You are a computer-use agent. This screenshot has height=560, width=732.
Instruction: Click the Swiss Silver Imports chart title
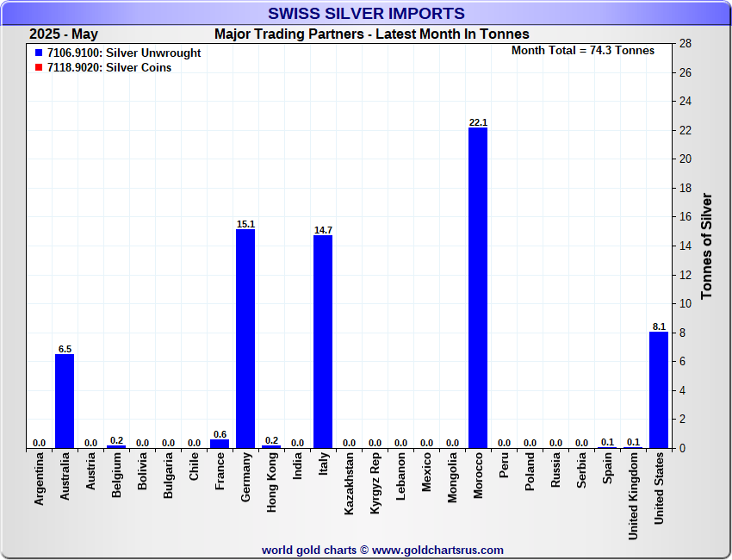click(x=366, y=14)
